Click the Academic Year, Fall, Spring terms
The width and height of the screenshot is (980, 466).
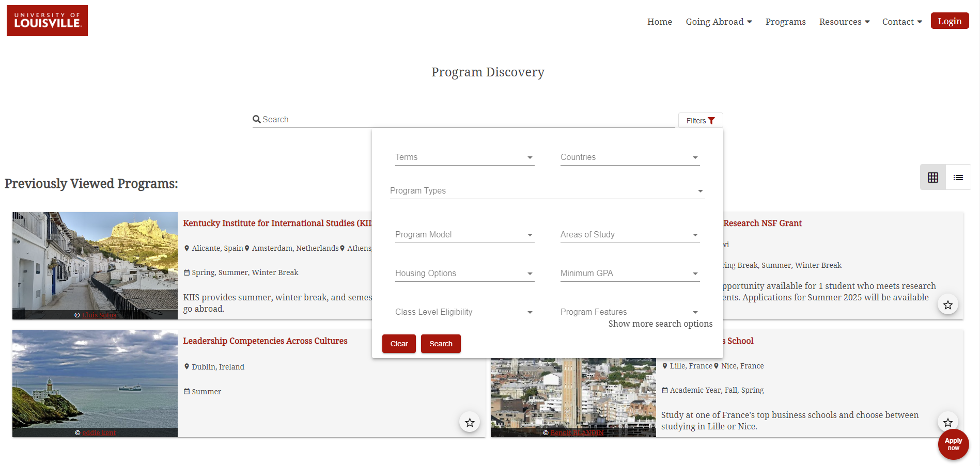(x=717, y=390)
